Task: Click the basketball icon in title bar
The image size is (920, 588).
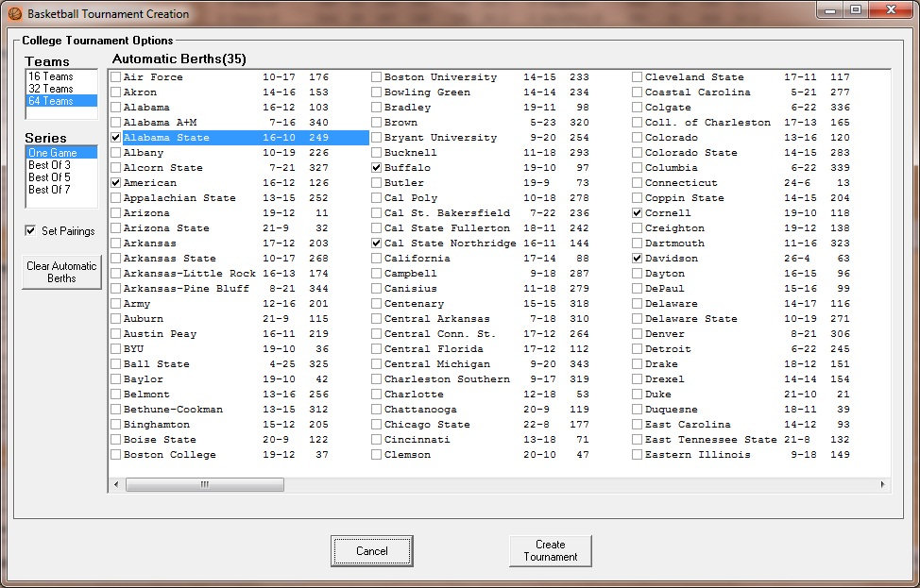Action: click(14, 14)
